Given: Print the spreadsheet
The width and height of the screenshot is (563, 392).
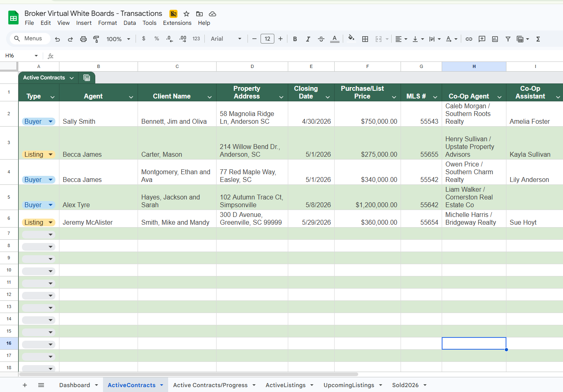Looking at the screenshot, I should [83, 39].
